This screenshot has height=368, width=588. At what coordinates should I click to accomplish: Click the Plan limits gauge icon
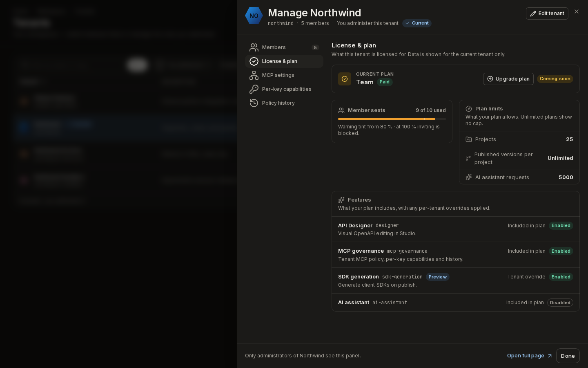click(469, 109)
